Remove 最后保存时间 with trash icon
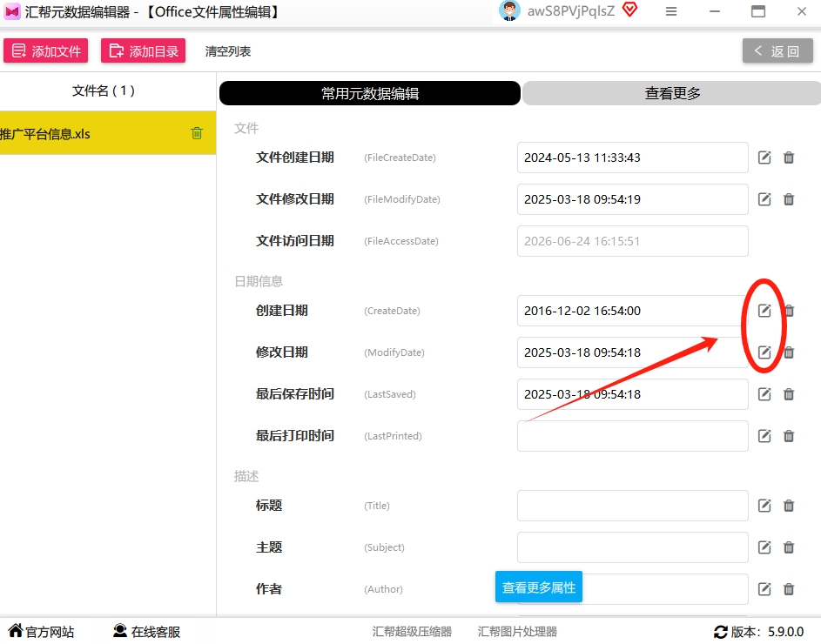Screen dimensions: 821x644 tap(789, 394)
